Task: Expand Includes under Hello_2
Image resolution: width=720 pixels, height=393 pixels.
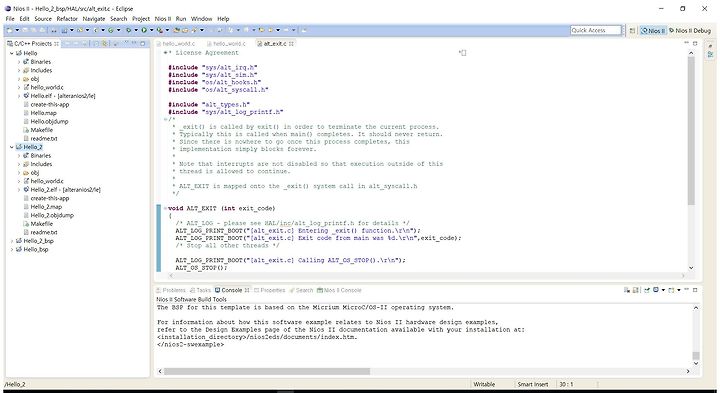Action: (19, 164)
